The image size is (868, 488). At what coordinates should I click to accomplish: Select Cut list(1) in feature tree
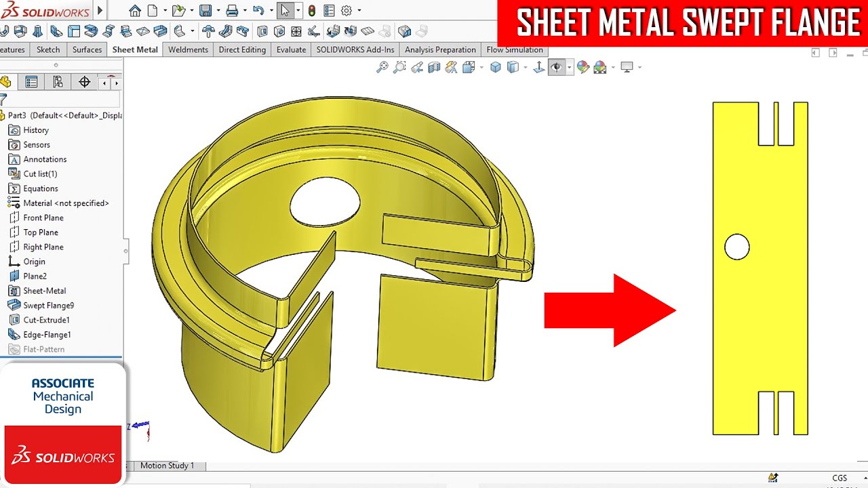click(x=40, y=174)
